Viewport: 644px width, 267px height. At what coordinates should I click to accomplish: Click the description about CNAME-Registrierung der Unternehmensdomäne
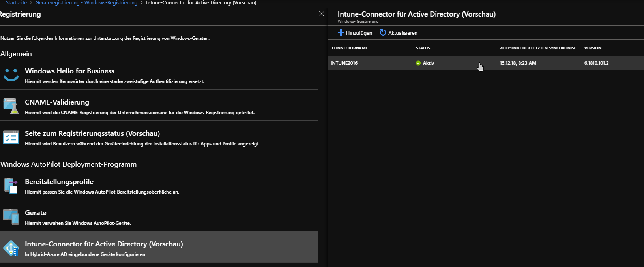(140, 113)
